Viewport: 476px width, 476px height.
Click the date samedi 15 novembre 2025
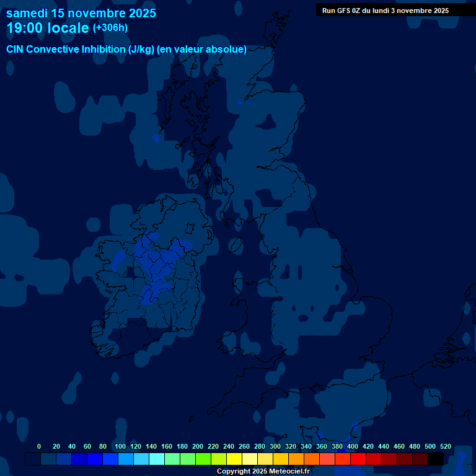(81, 13)
